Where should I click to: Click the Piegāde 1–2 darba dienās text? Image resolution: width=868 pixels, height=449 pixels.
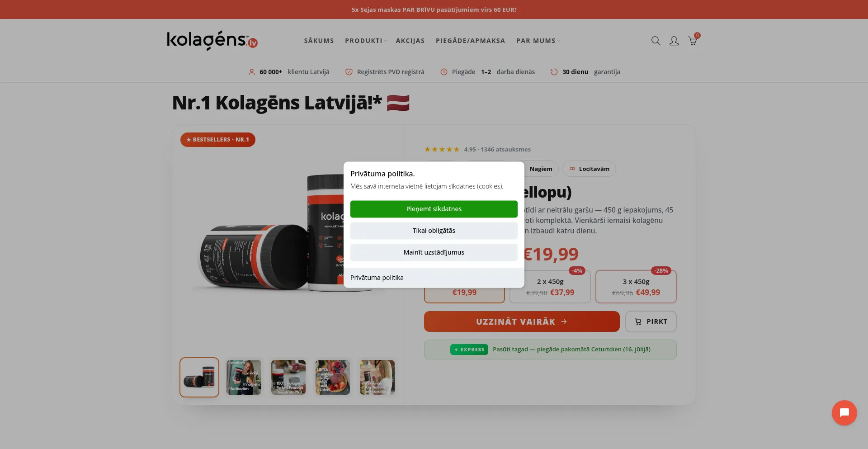click(x=493, y=72)
